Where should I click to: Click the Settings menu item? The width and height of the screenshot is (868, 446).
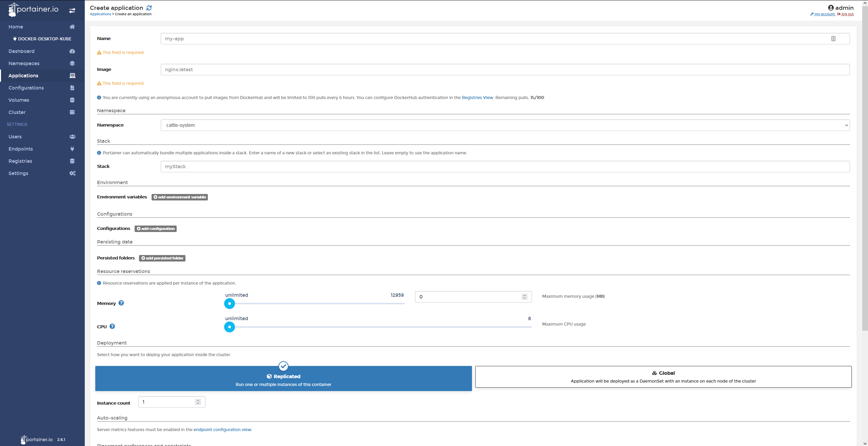click(x=18, y=173)
